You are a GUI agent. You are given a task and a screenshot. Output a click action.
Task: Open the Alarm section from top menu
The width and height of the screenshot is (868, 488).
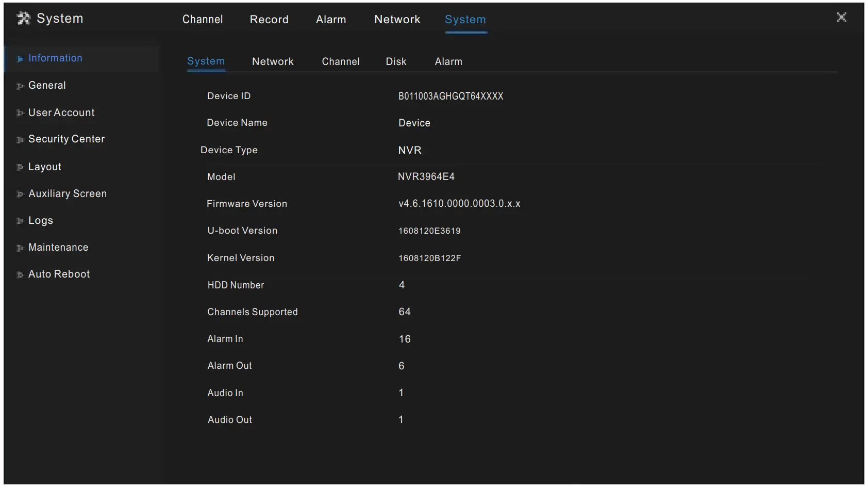coord(331,20)
